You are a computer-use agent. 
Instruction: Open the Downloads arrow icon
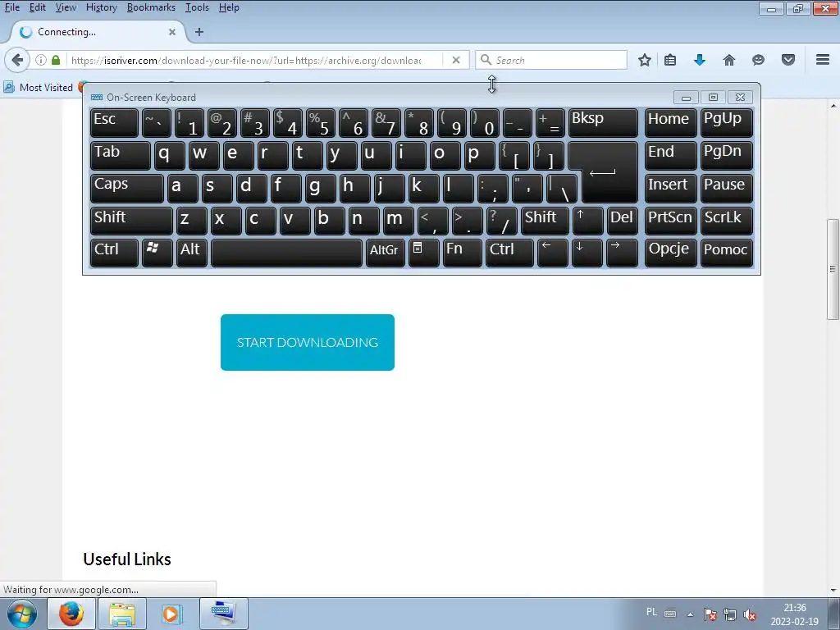coord(699,60)
